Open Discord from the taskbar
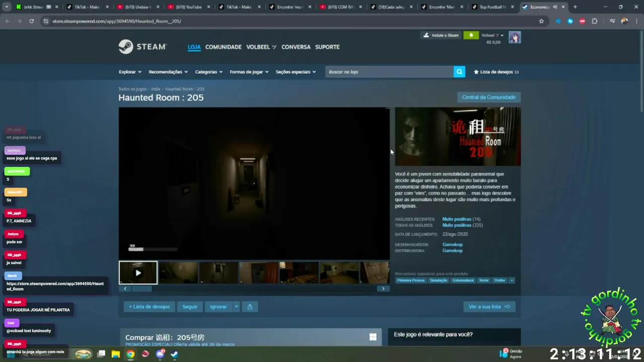The width and height of the screenshot is (644, 362). (160, 354)
